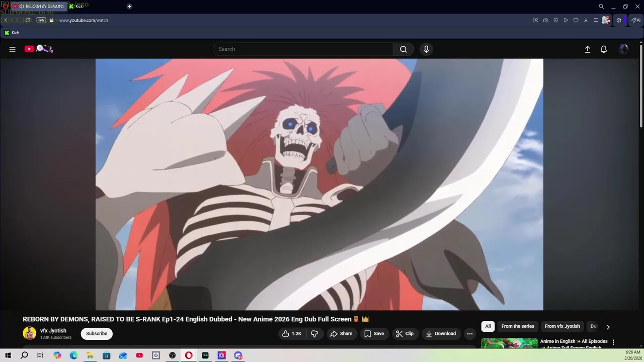Screen dimensions: 644x362
Task: Select the From the series chip
Action: pyautogui.click(x=518, y=326)
